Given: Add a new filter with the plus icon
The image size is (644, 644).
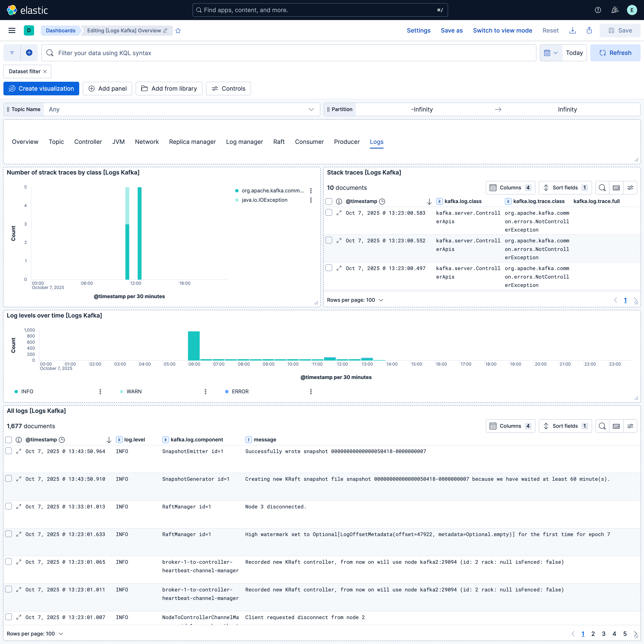Looking at the screenshot, I should [29, 53].
